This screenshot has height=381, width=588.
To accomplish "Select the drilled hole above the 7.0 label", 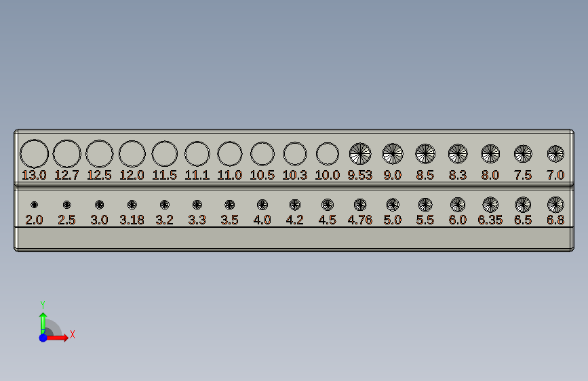I will [555, 154].
